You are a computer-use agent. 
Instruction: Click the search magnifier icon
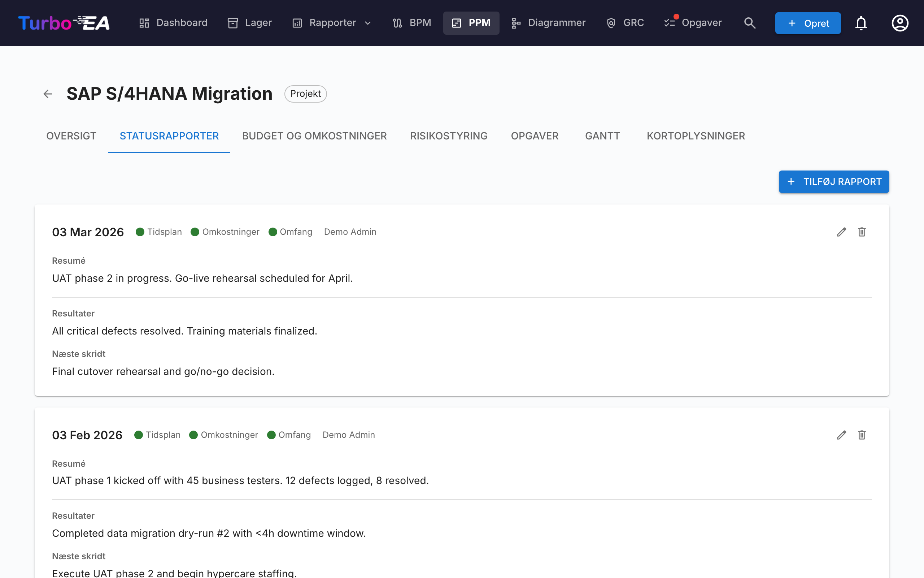coord(750,23)
